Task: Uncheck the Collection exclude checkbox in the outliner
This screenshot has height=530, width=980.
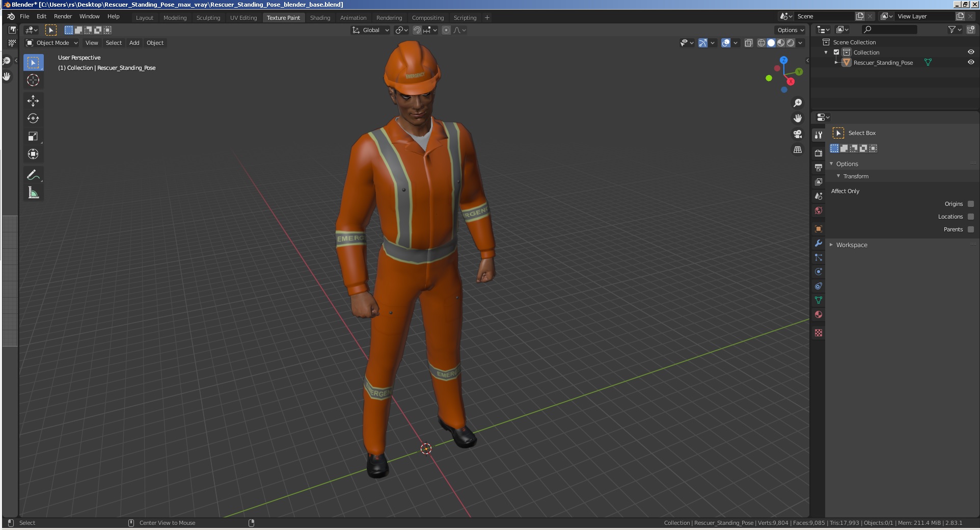Action: pos(836,52)
